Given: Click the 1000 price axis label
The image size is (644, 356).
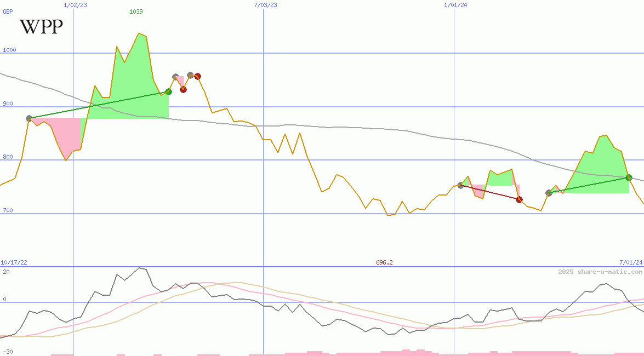Looking at the screenshot, I should 9,50.
